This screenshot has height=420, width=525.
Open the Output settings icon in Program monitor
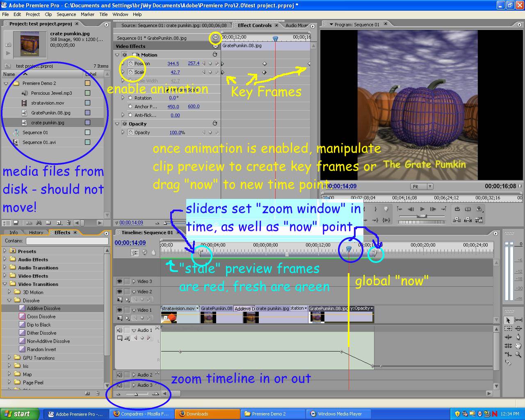click(479, 209)
